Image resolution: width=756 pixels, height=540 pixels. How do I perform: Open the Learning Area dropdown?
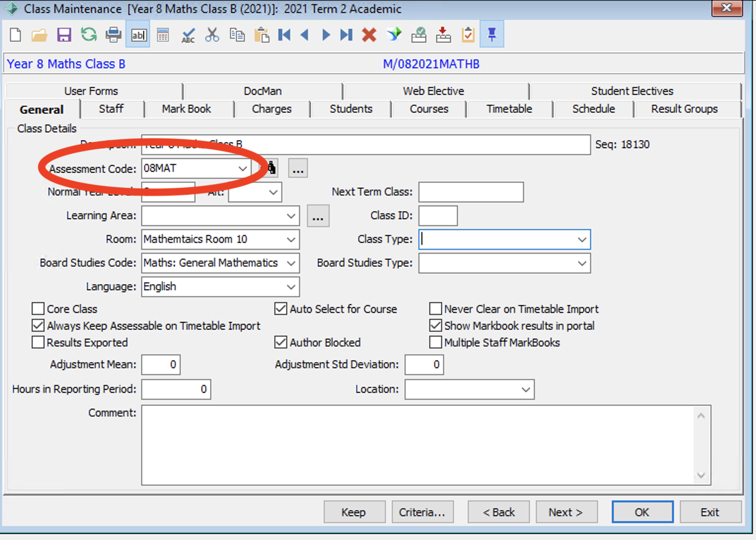(x=291, y=216)
